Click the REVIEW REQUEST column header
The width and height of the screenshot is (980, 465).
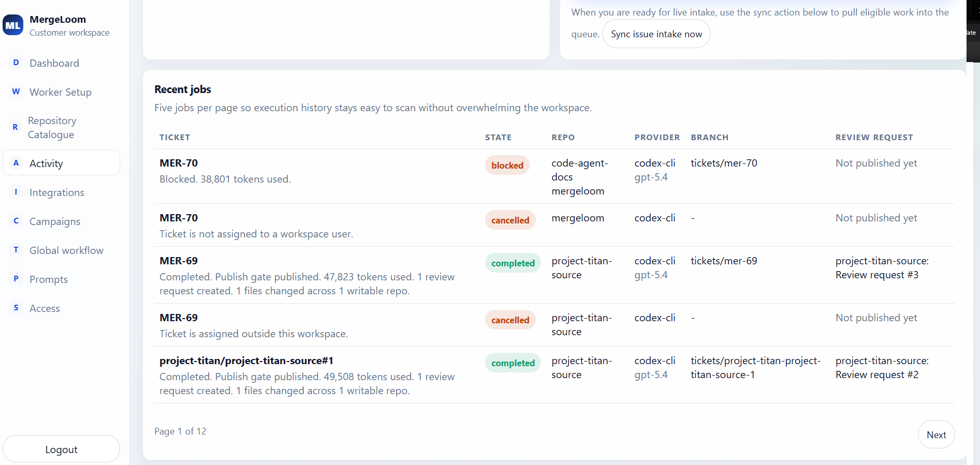click(x=874, y=137)
